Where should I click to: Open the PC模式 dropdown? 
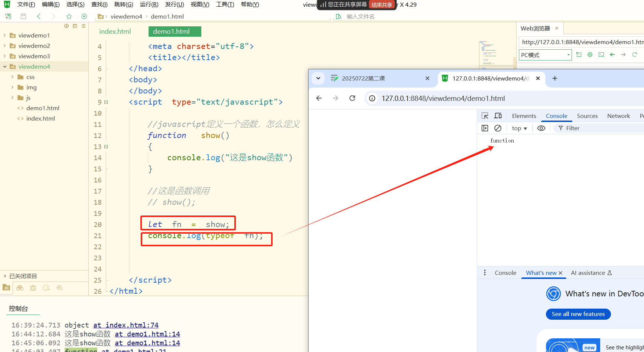click(x=545, y=55)
